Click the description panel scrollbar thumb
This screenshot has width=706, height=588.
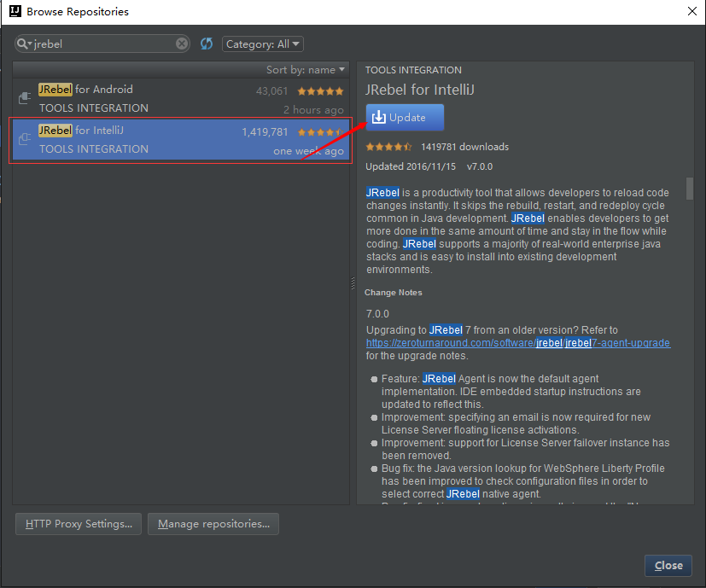pos(689,189)
